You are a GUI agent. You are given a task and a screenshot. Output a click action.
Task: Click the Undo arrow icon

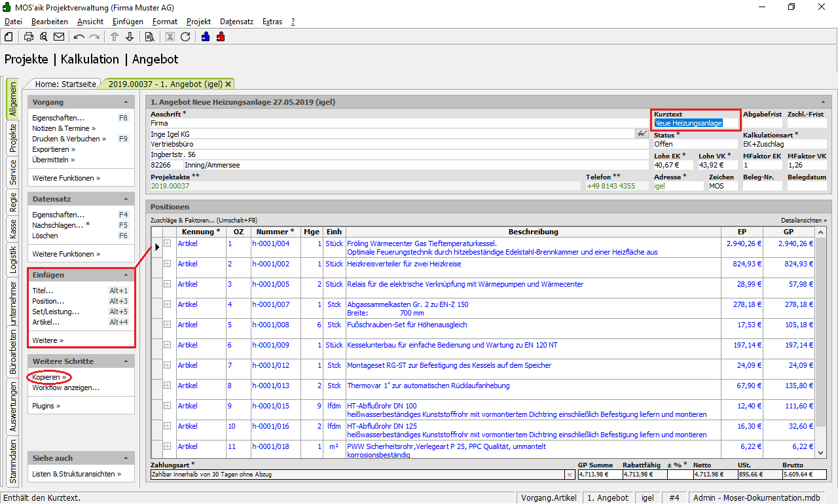[x=79, y=37]
